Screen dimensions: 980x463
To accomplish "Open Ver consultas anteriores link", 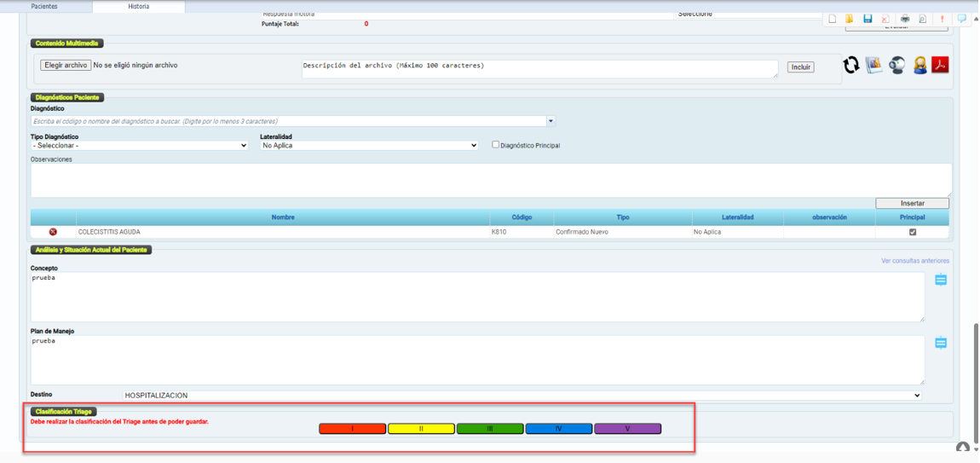I will pos(914,261).
